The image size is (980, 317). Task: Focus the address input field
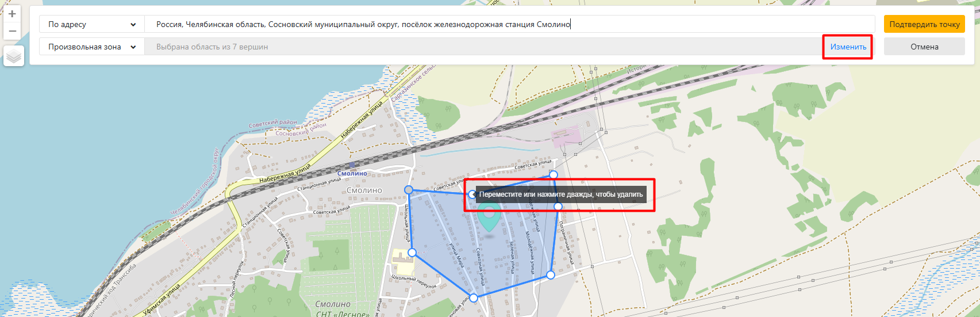coord(506,24)
